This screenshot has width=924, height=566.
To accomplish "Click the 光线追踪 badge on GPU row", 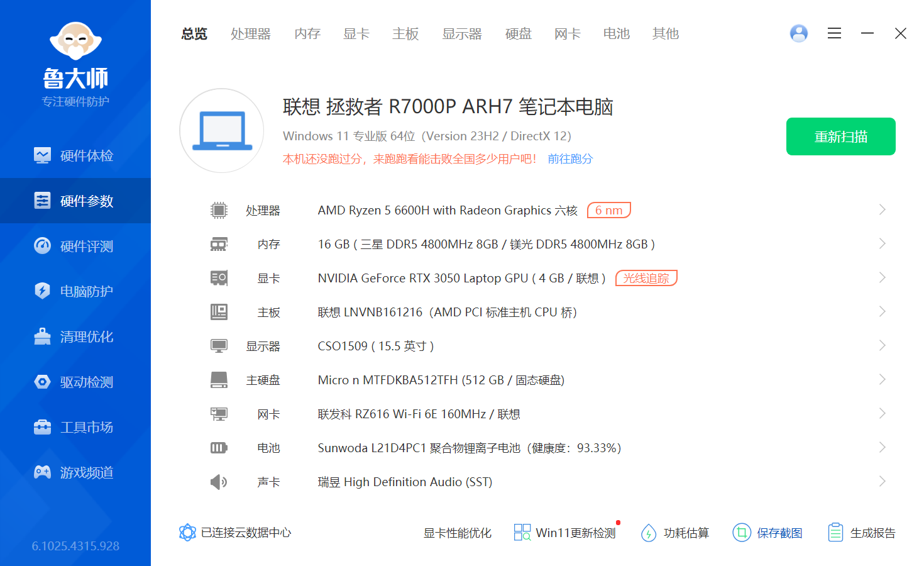I will tap(646, 278).
